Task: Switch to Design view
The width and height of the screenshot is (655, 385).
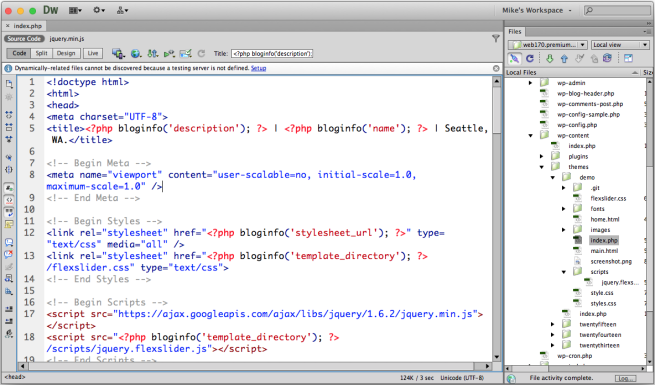Action: coord(66,53)
